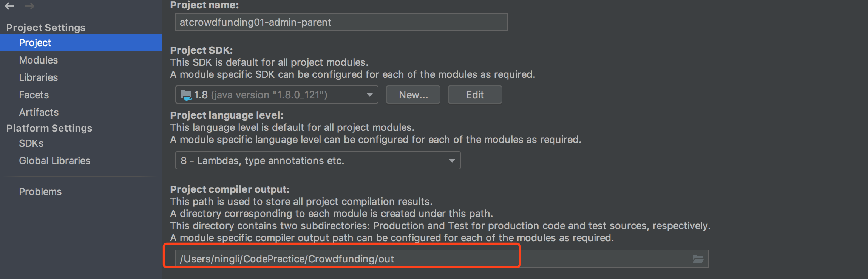Click the forward arrow navigation icon
The height and width of the screenshot is (279, 868).
(x=30, y=6)
